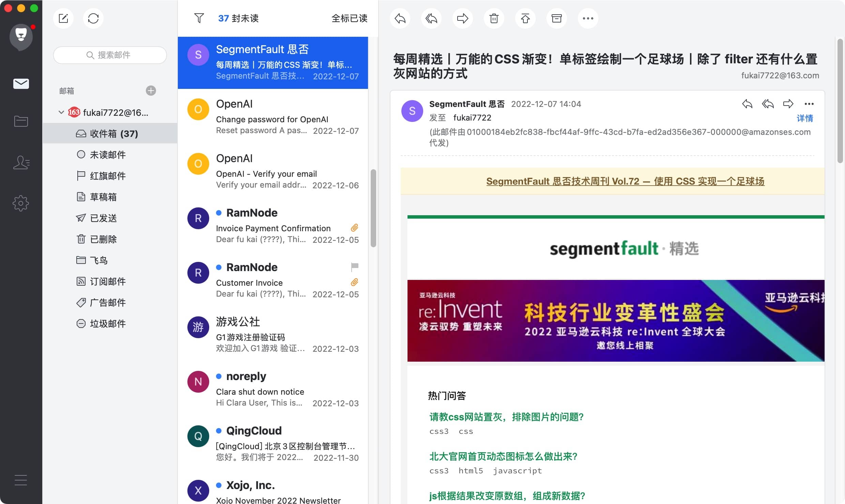Pin the email with the top-arrow icon
The width and height of the screenshot is (845, 504).
click(525, 18)
